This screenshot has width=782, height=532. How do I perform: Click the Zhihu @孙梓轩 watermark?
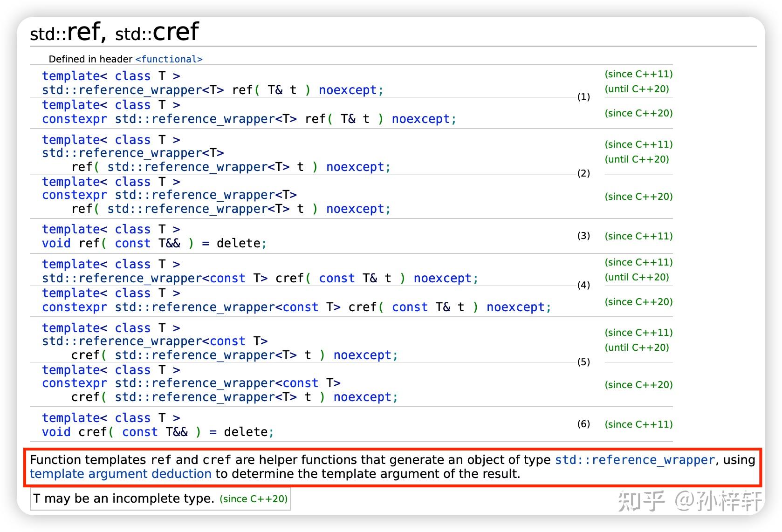690,501
